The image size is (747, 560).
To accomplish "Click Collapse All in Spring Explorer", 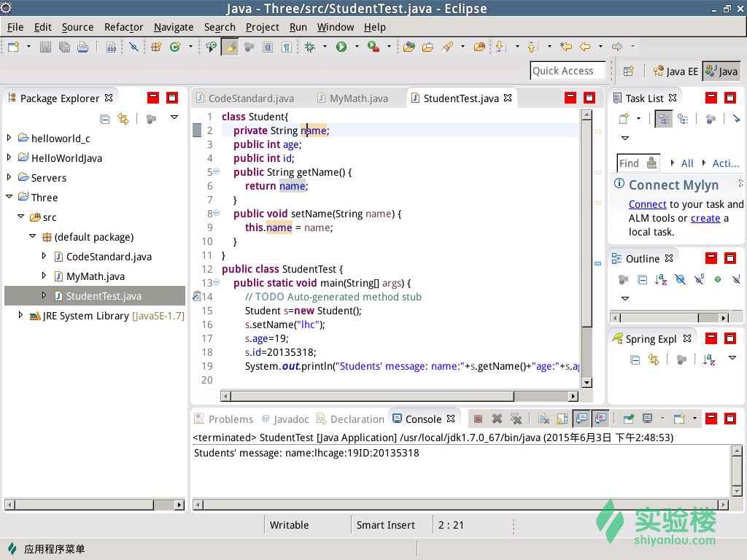I will click(x=635, y=359).
